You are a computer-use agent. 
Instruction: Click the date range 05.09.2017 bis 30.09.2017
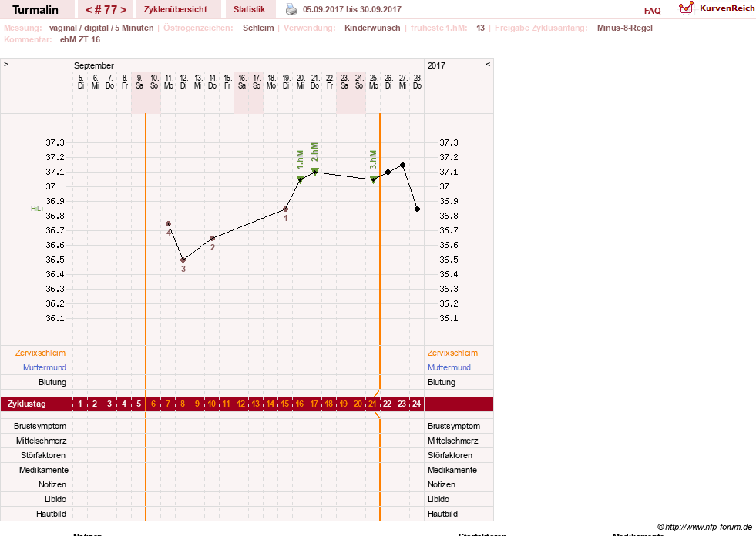(x=351, y=9)
